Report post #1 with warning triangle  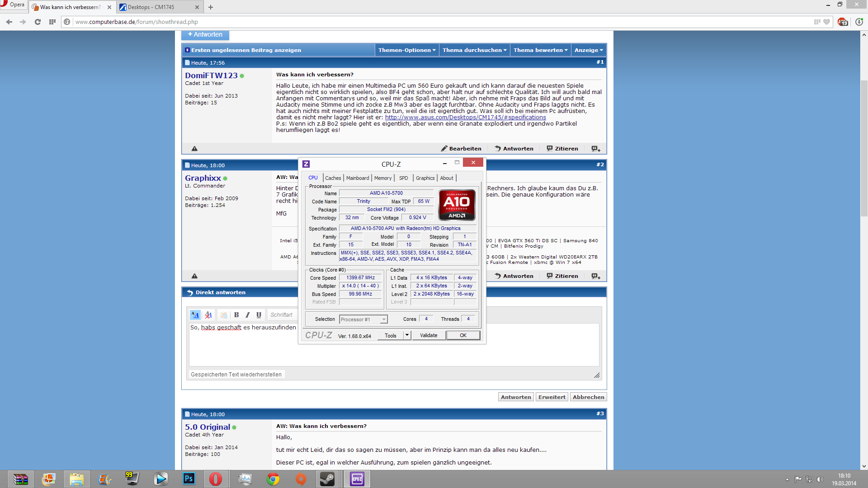click(x=194, y=149)
